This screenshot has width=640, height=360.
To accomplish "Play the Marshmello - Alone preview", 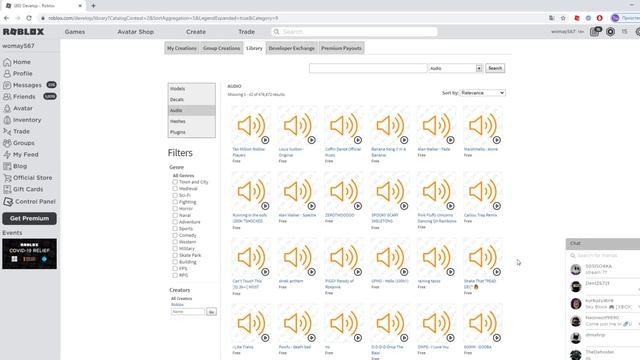I will [497, 140].
